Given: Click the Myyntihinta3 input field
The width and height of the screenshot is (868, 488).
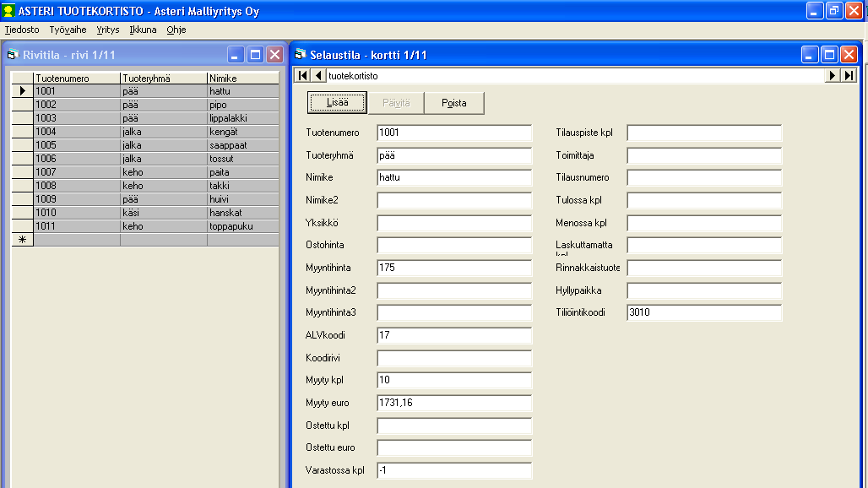Looking at the screenshot, I should click(454, 312).
